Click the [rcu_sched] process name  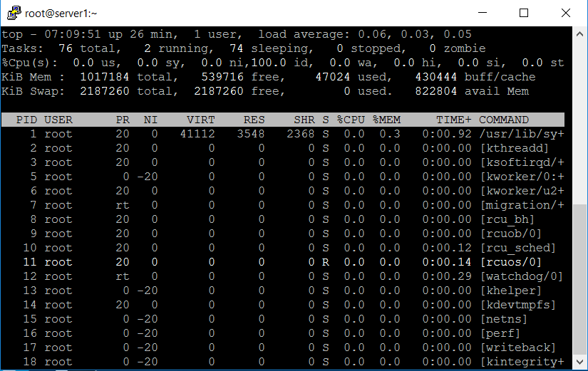click(x=518, y=248)
